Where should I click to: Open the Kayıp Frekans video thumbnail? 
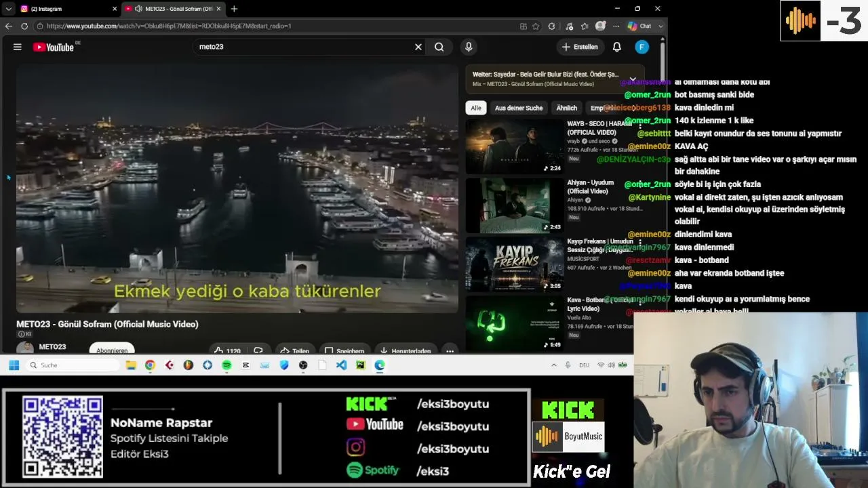pos(515,264)
